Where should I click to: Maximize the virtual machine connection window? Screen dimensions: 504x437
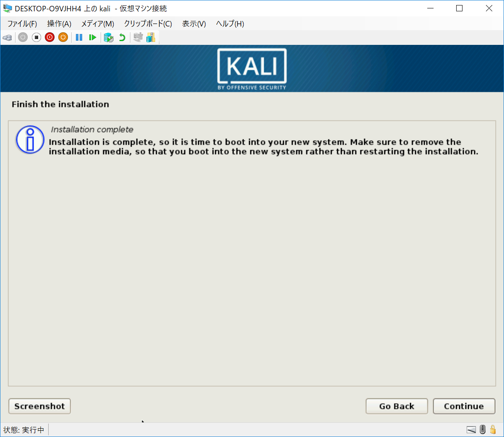tap(459, 8)
